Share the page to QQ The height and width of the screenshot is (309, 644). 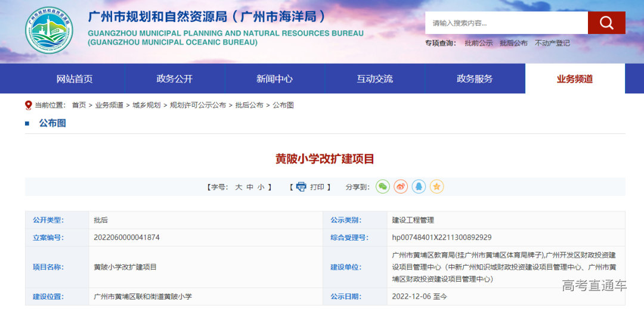coord(419,187)
